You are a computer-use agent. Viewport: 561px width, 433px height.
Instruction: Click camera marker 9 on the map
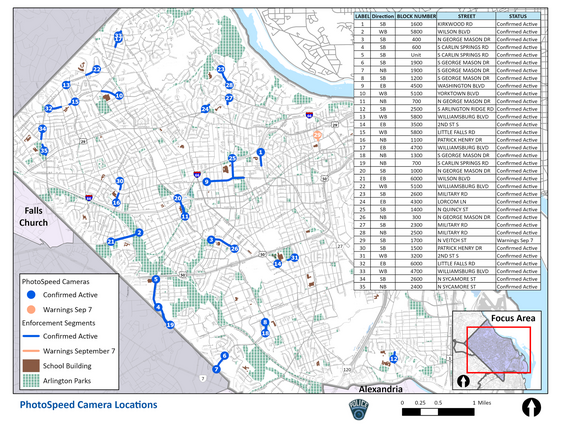(206, 182)
